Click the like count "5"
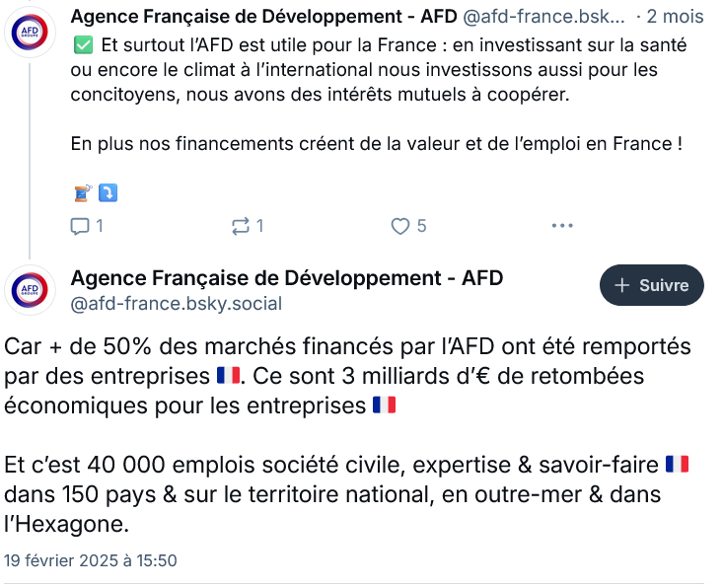 (421, 226)
